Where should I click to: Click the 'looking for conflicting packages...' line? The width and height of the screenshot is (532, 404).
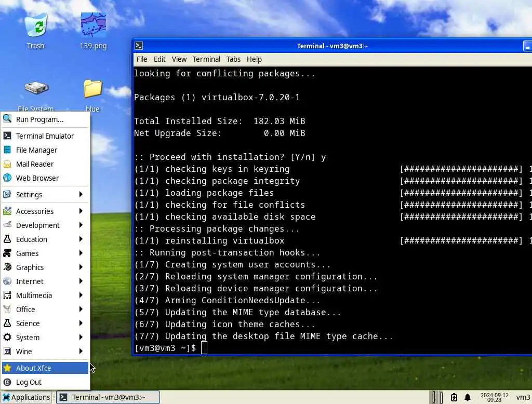point(224,74)
